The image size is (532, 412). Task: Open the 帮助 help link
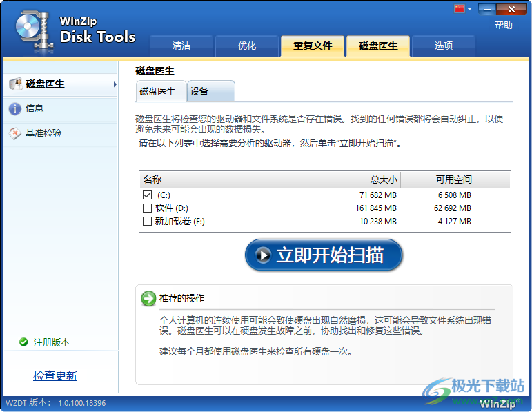[x=504, y=25]
